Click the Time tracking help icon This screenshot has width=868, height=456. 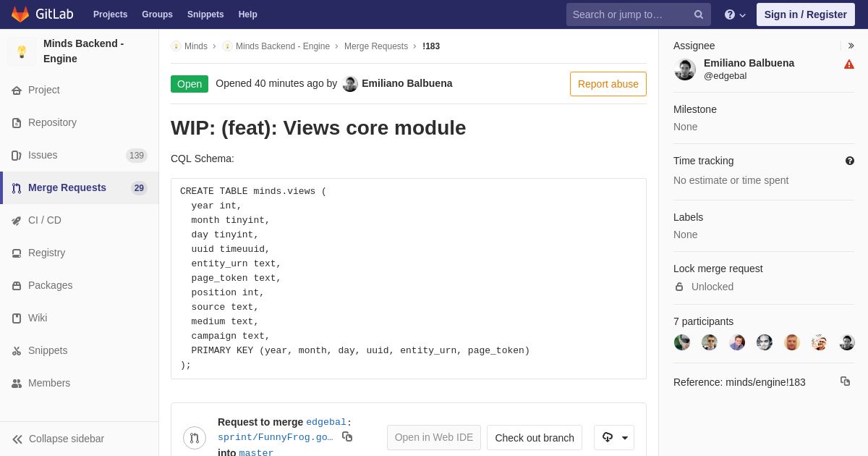[x=850, y=161]
